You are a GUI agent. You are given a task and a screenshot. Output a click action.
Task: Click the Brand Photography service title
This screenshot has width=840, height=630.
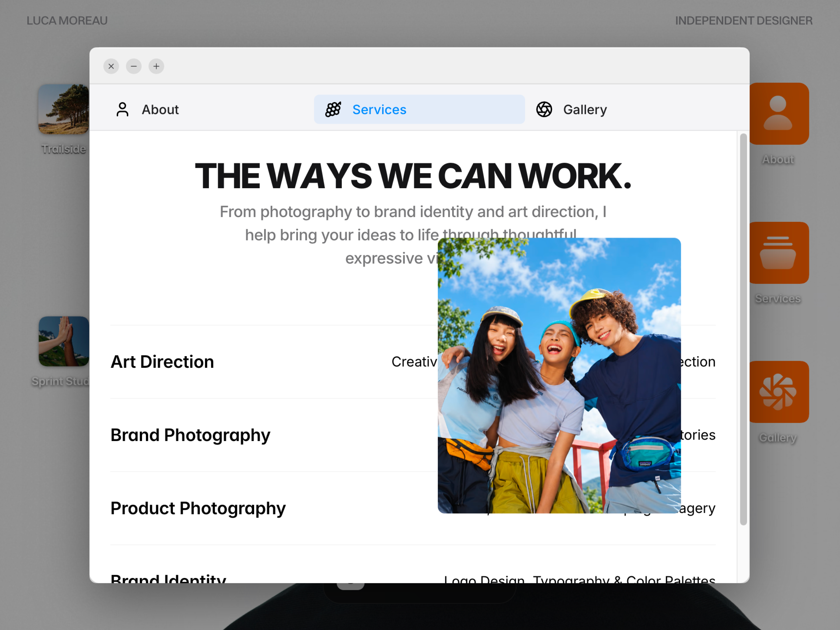[x=190, y=435]
